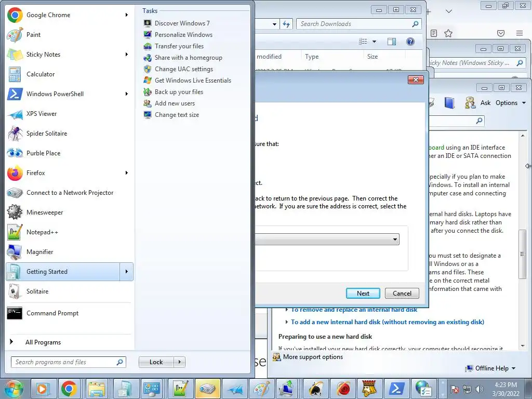Viewport: 532px width, 399px height.
Task: Choose Back up your files task
Action: (174, 92)
